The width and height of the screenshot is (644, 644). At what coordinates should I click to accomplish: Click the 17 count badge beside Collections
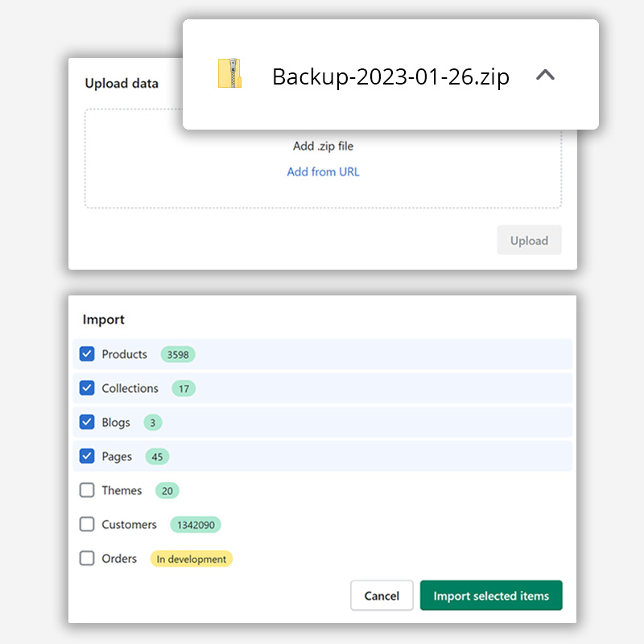pos(183,388)
